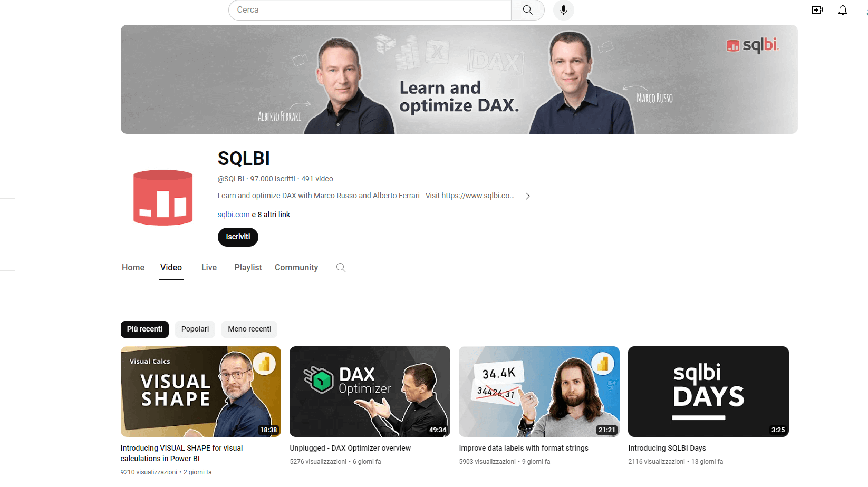Open the notifications bell
This screenshot has width=868, height=487.
click(843, 10)
